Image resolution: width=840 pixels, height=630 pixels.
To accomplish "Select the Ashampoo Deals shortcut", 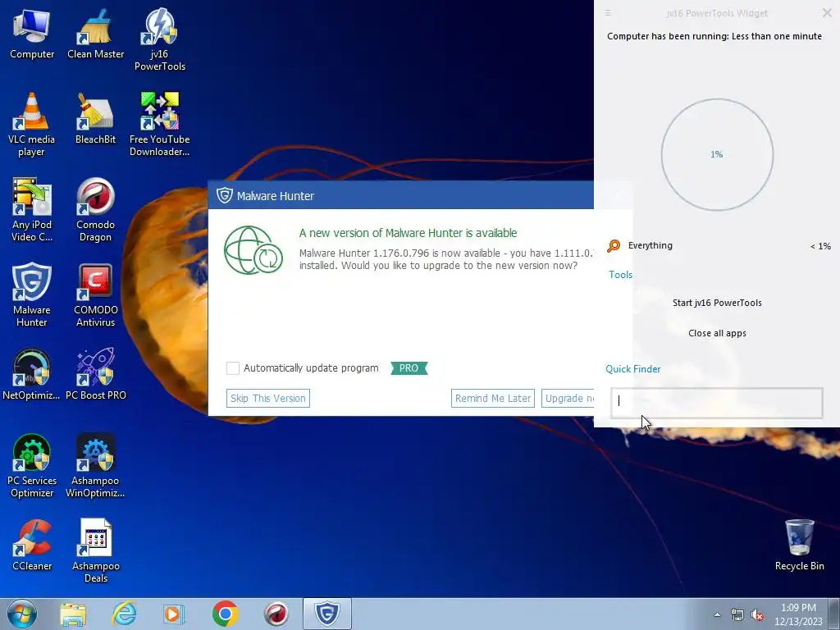I will 95,551.
